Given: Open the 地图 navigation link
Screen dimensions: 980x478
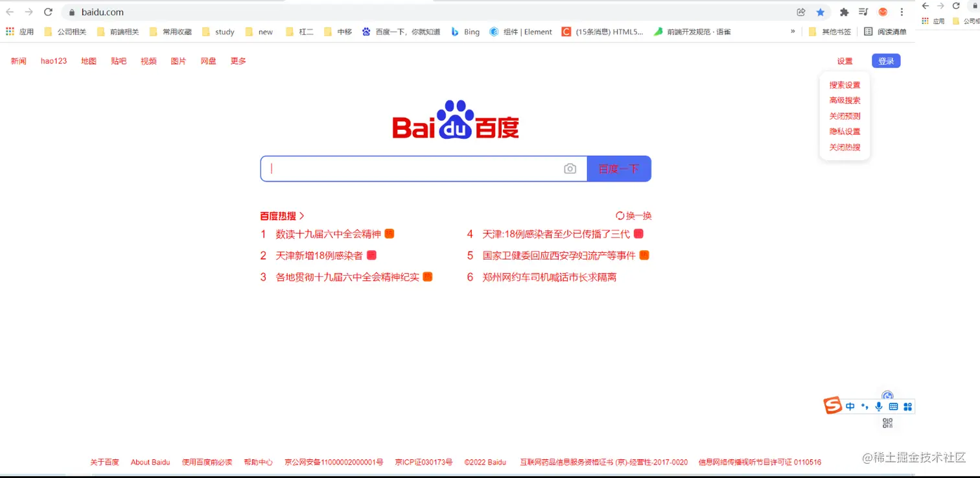Looking at the screenshot, I should (x=89, y=61).
